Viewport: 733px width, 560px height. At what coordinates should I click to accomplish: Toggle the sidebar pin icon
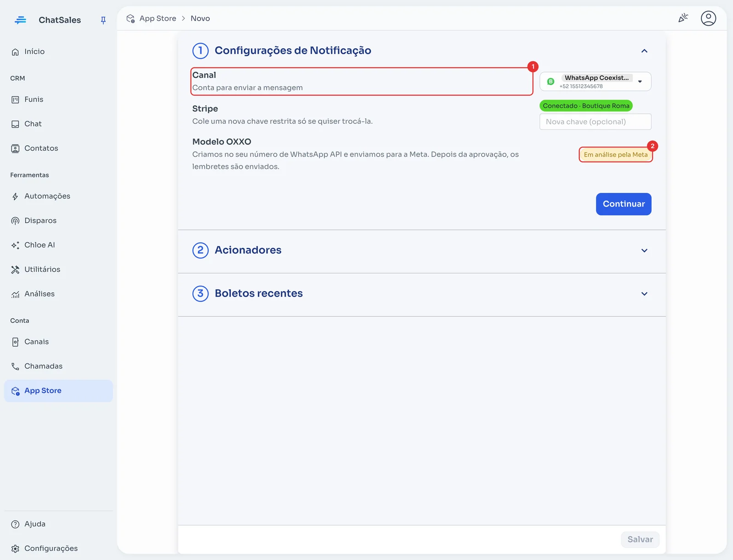point(103,20)
